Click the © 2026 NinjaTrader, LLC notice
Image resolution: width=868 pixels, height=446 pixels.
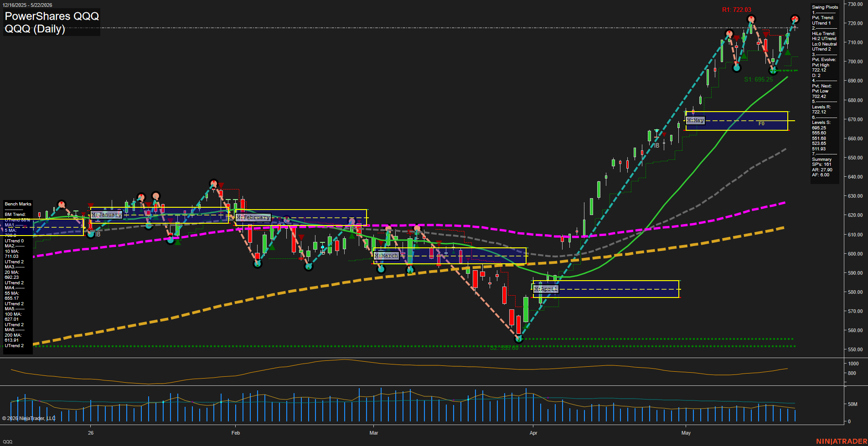(29, 418)
